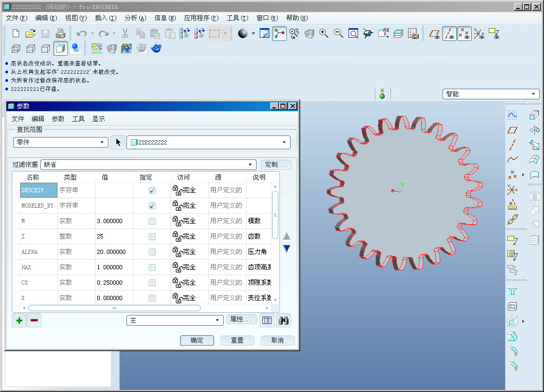Open the 参数 menu in dialog
The height and width of the screenshot is (392, 544).
point(58,119)
